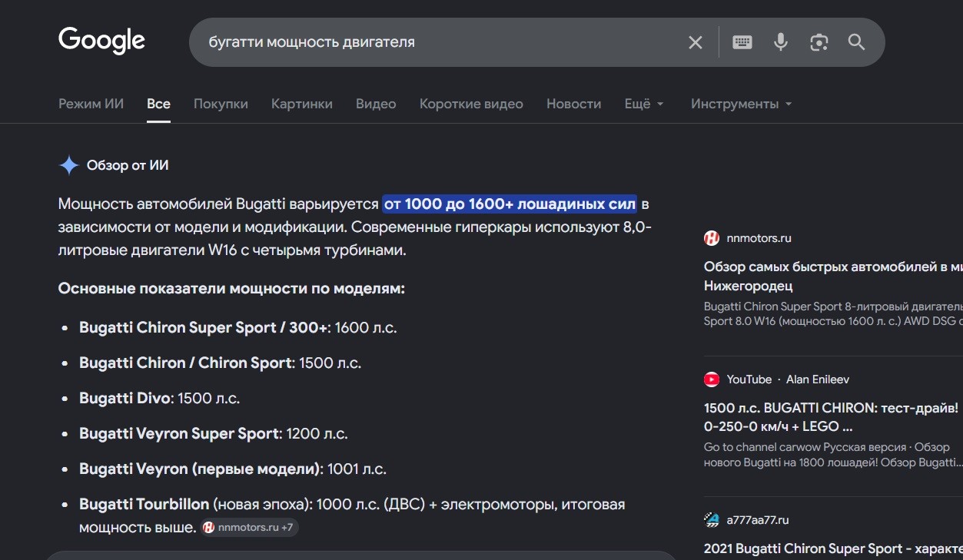Click the Bugatti Tourbillon list item

click(352, 515)
